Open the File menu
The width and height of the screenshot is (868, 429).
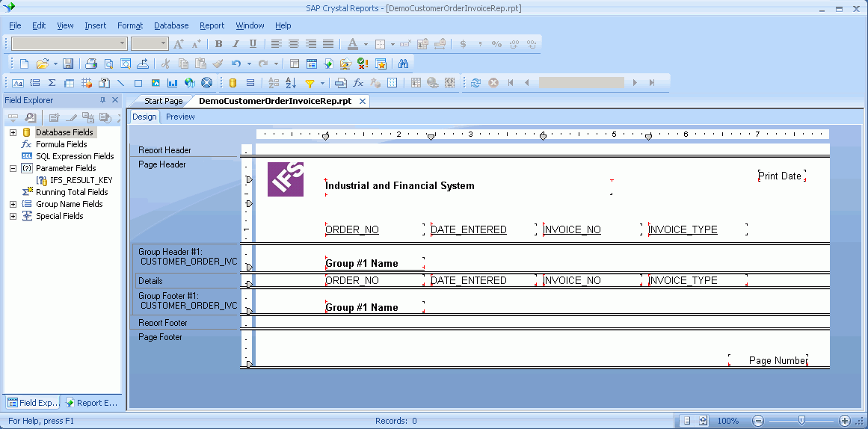pos(15,25)
